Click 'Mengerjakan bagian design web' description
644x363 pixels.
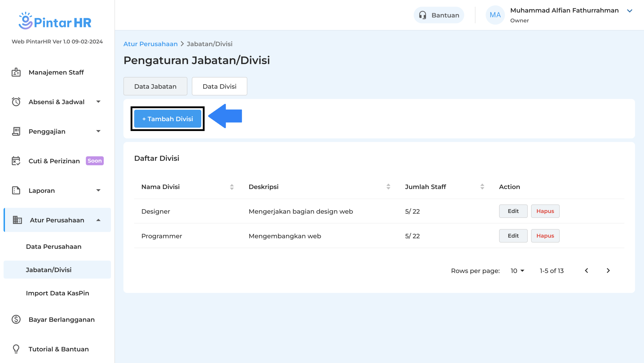click(x=301, y=211)
